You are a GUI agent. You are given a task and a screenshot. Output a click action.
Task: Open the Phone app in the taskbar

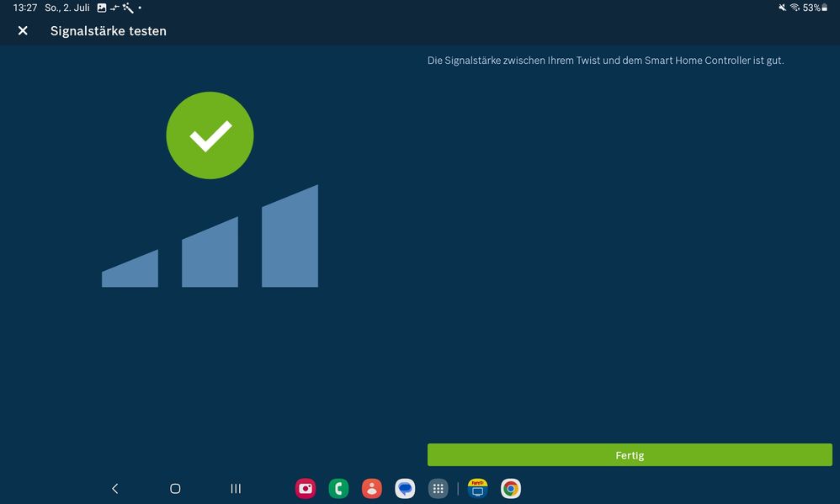(x=338, y=488)
